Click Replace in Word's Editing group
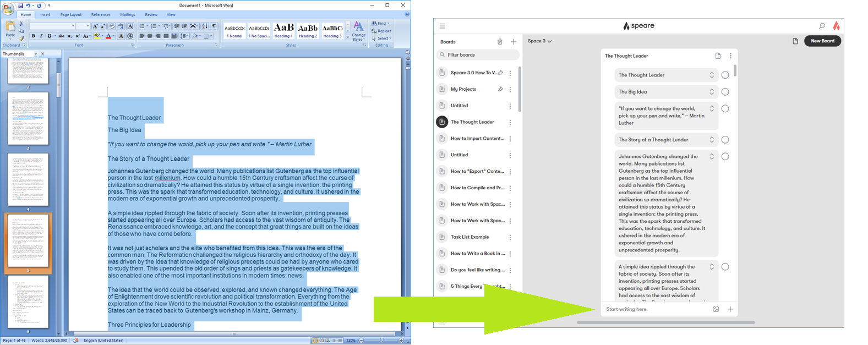Viewport: 868px width, 345px height. (x=381, y=31)
